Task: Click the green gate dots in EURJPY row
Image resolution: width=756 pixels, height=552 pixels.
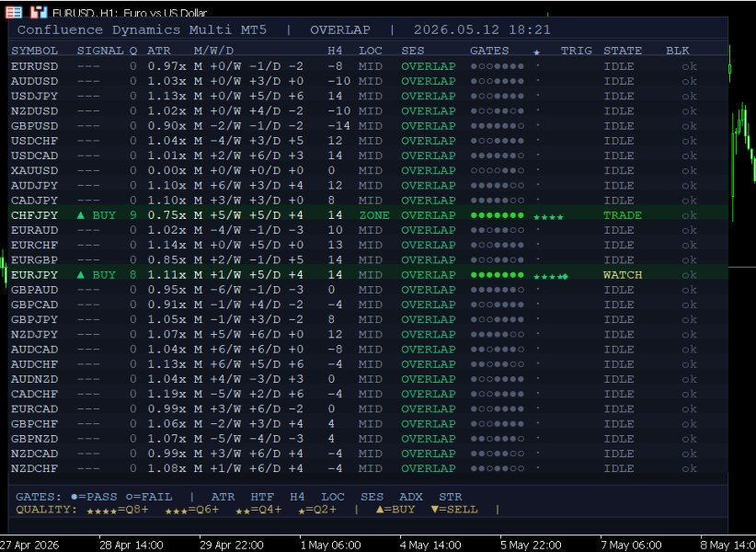Action: coord(497,275)
